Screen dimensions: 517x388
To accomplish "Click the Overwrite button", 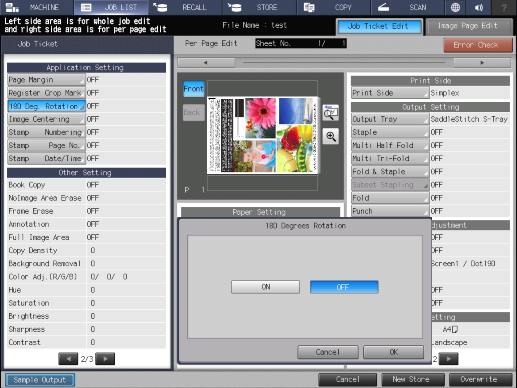I will [x=480, y=380].
